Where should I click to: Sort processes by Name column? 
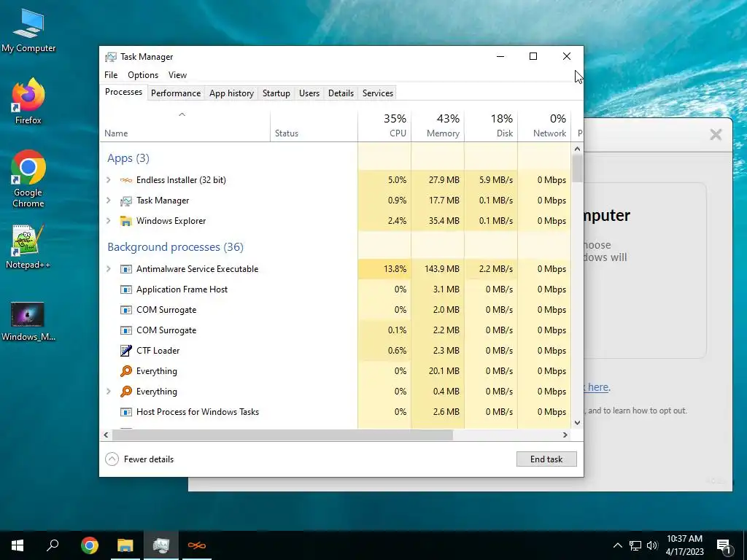[185, 126]
